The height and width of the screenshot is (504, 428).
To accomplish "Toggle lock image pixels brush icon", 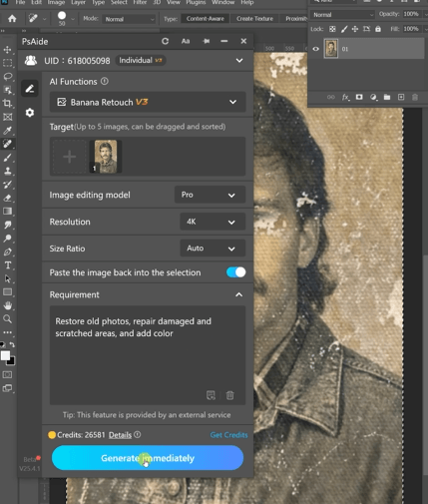I will (x=344, y=29).
